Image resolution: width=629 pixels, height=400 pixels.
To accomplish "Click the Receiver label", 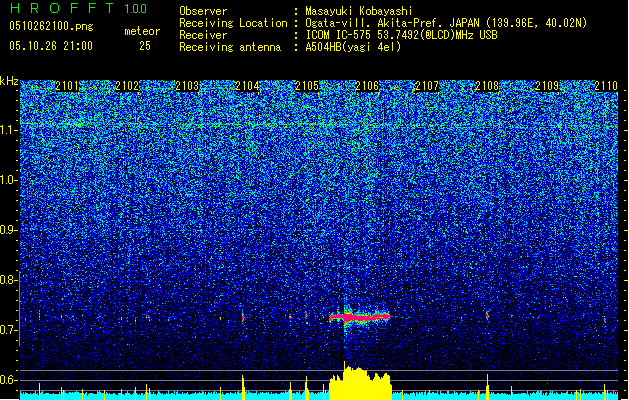I will (x=203, y=35).
